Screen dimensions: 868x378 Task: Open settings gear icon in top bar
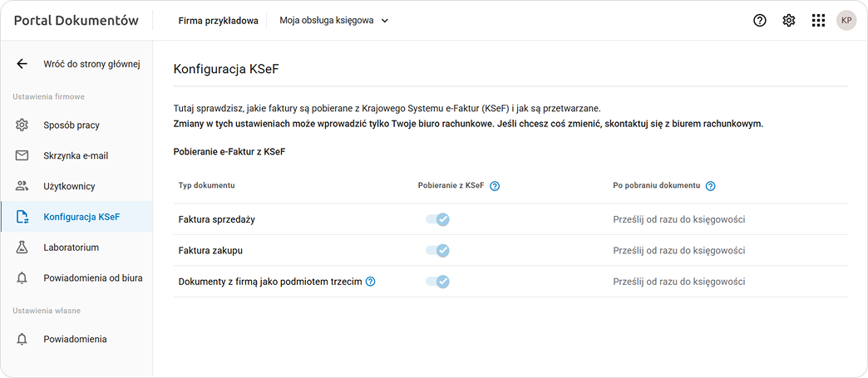click(x=789, y=21)
